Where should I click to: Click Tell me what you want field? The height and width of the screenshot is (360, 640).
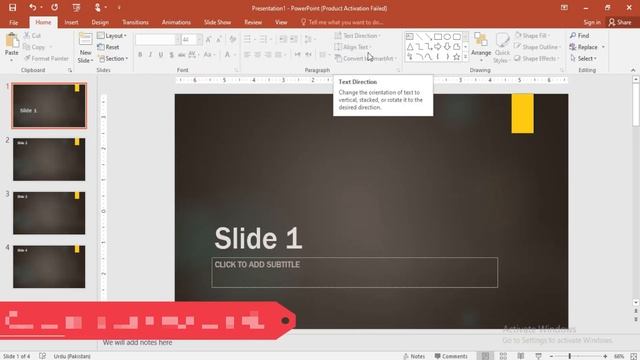(x=342, y=22)
